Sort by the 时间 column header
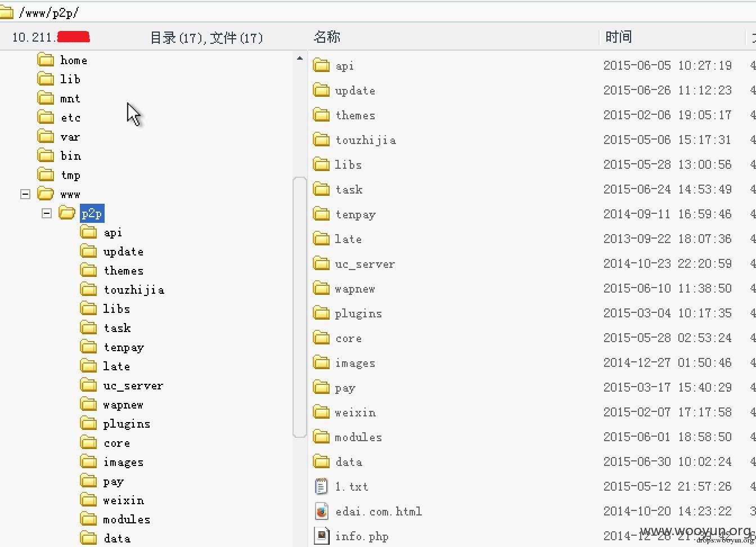 618,37
